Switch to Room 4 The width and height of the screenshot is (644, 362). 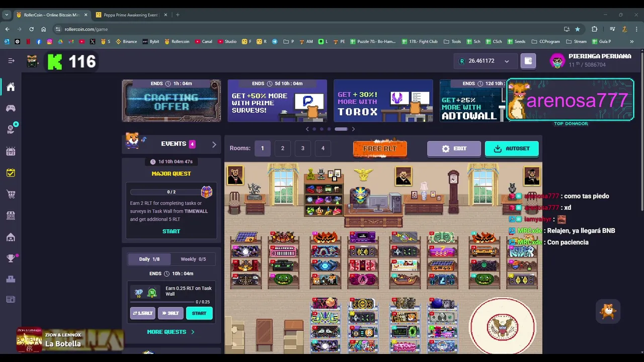click(323, 148)
